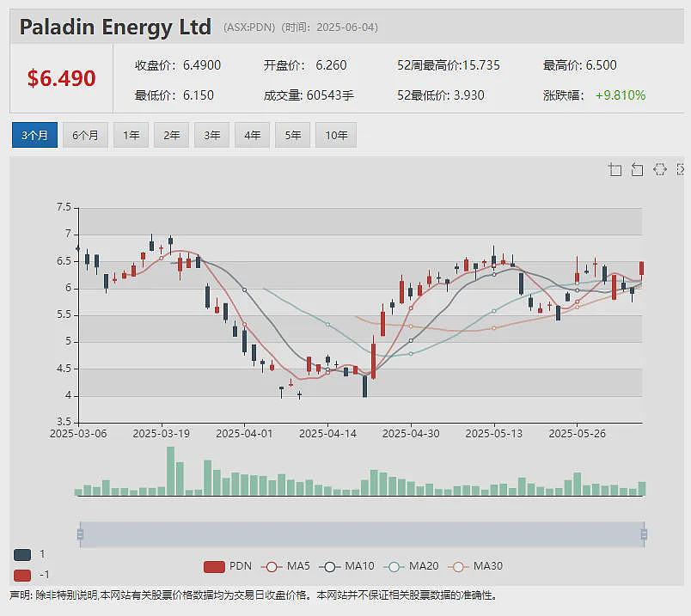Activate the area zoom tool icon
This screenshot has height=616, width=691.
[615, 169]
